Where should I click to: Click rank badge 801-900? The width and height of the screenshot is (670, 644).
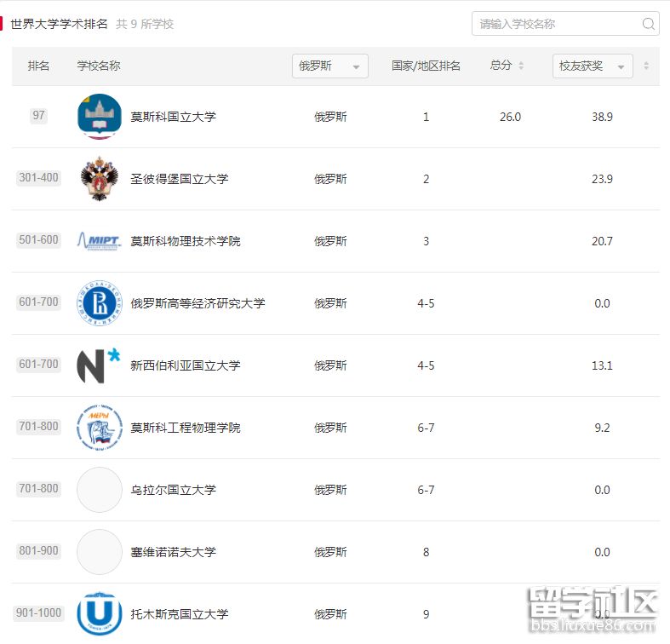click(x=38, y=551)
